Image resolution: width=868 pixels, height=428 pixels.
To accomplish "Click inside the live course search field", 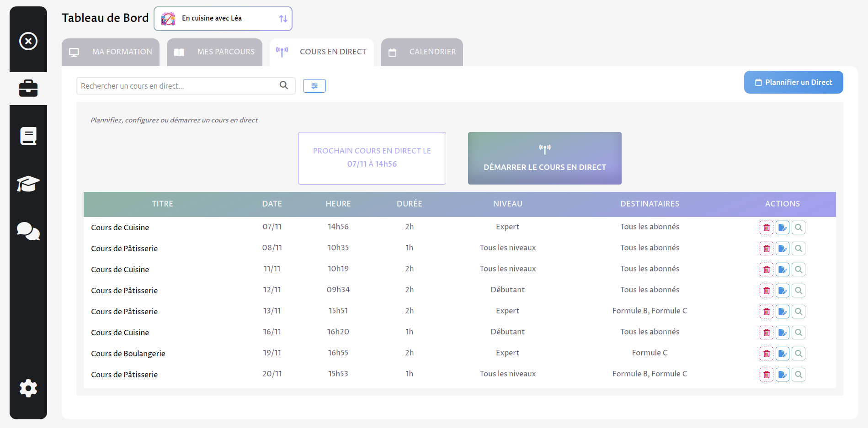I will (x=178, y=85).
